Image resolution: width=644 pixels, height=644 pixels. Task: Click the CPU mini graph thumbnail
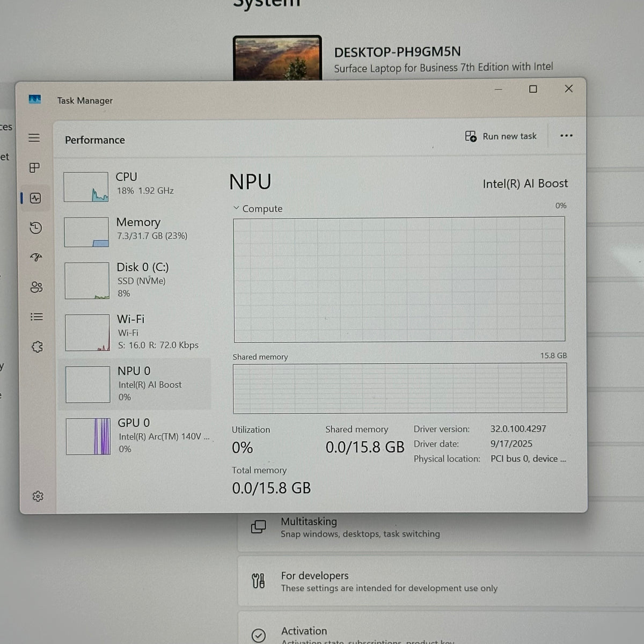coord(86,187)
